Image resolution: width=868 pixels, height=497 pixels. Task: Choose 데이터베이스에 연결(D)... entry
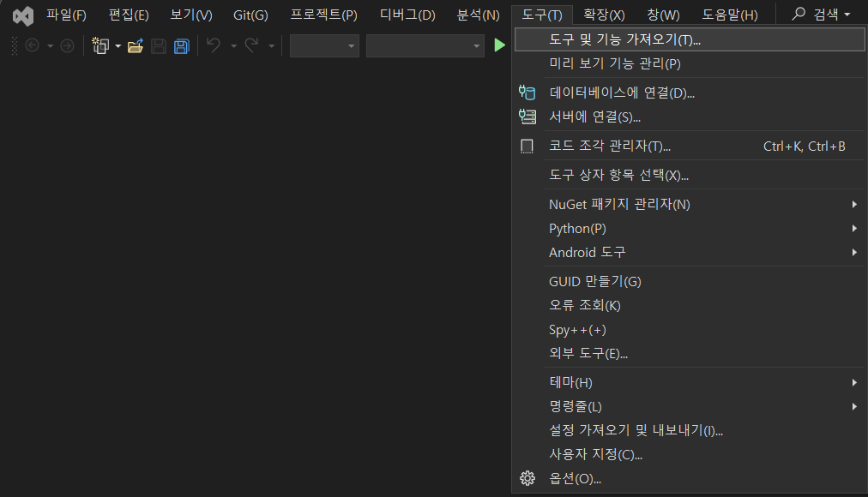tap(690, 93)
